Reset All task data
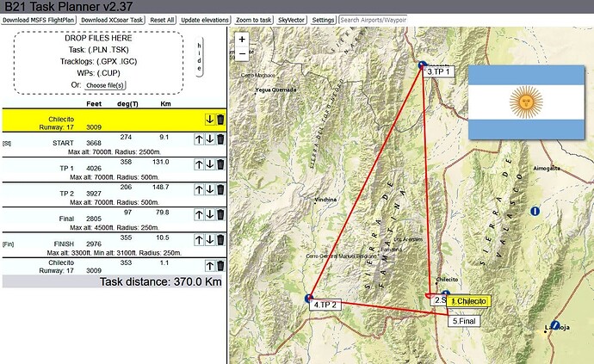The image size is (594, 364). click(162, 20)
